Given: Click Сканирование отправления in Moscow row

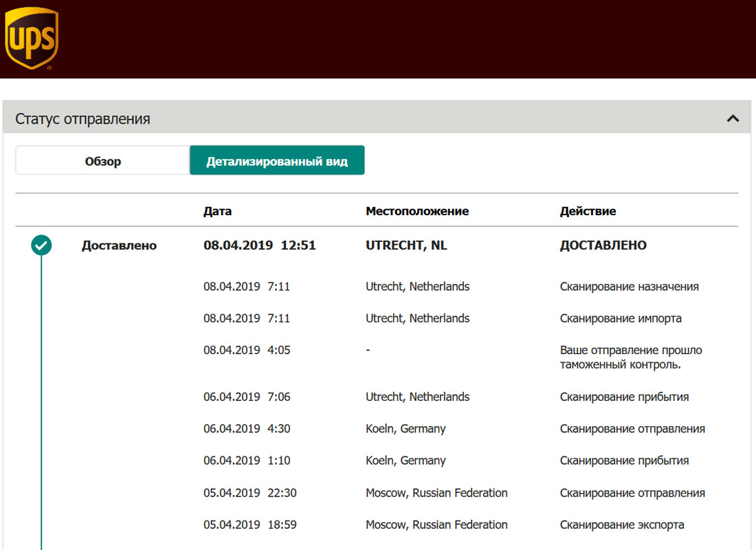Looking at the screenshot, I should (632, 492).
